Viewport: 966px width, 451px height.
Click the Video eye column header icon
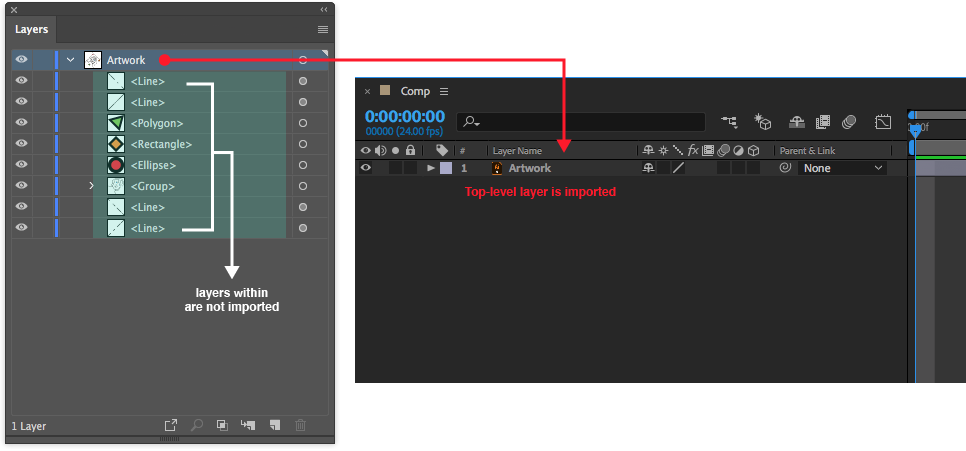(365, 150)
